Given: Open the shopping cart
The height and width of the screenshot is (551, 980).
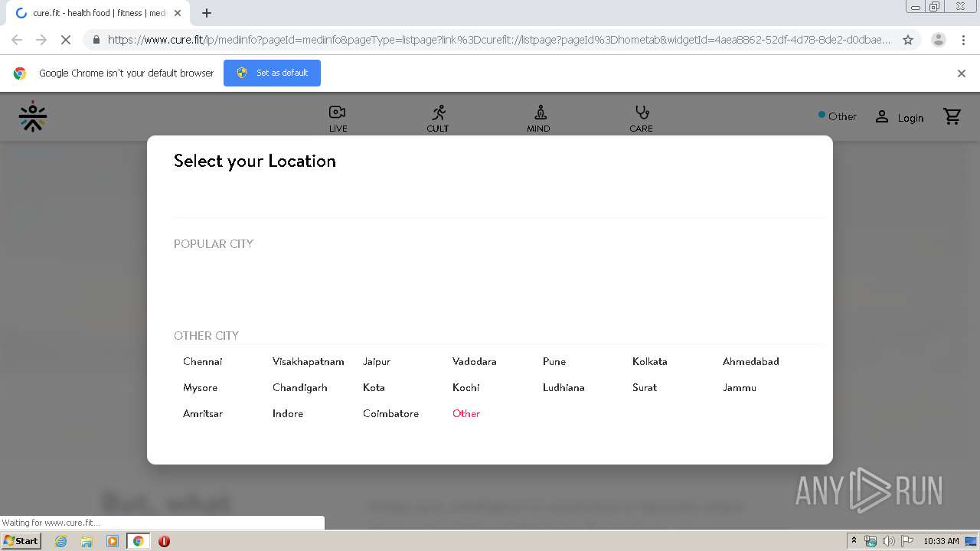Looking at the screenshot, I should (x=952, y=116).
